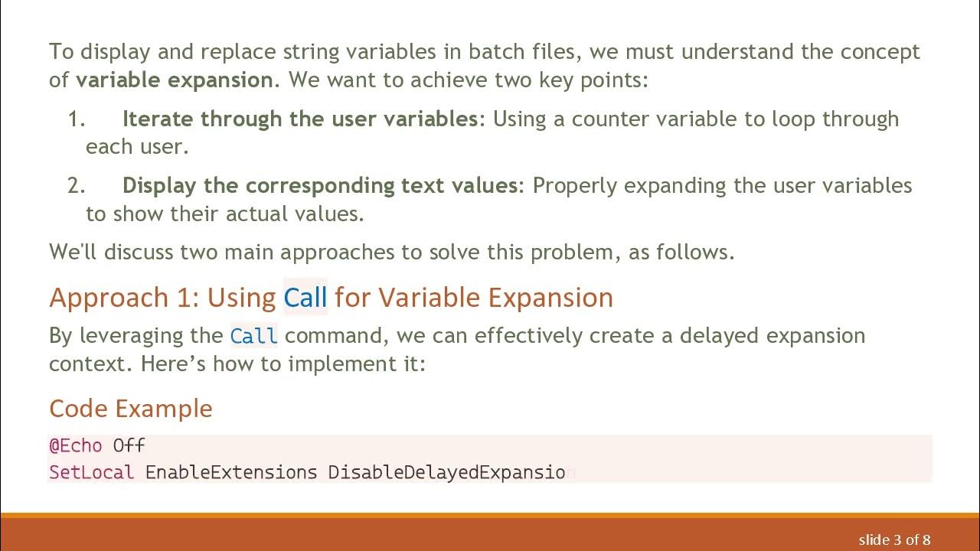Viewport: 980px width, 551px height.
Task: Click the opening line "To display and replace string variables"
Action: 484,51
